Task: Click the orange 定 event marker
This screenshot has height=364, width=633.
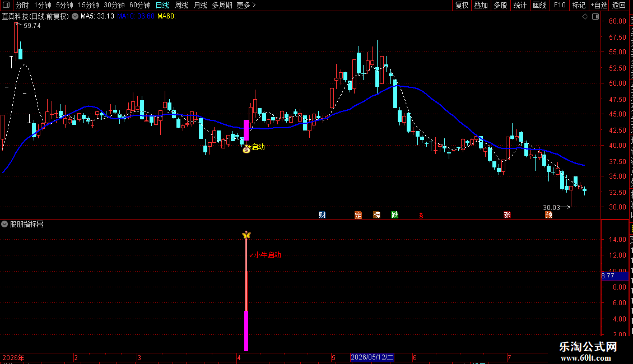Action: 358,214
